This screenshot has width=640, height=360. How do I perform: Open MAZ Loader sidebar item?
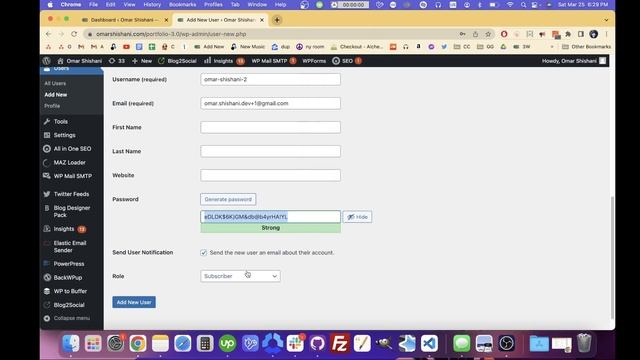[64, 162]
